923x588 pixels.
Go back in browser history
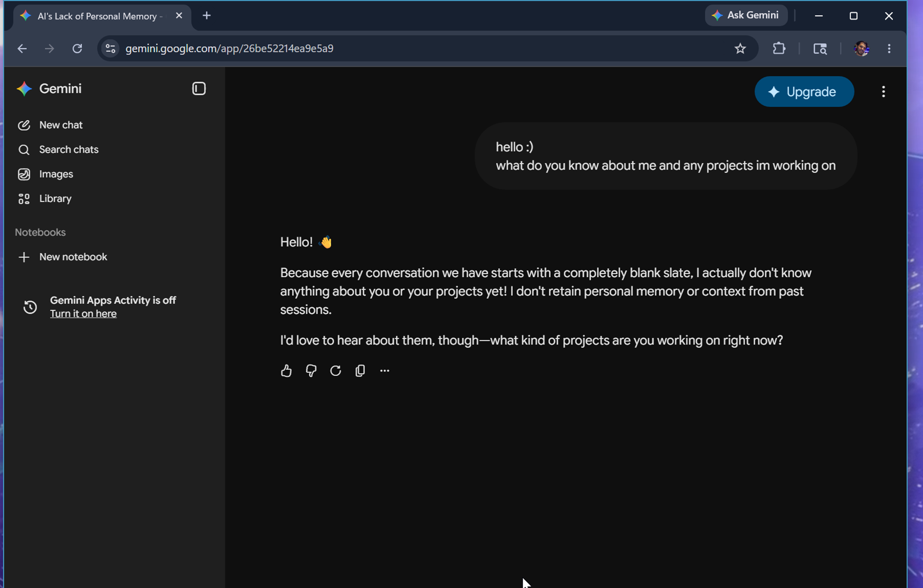22,49
